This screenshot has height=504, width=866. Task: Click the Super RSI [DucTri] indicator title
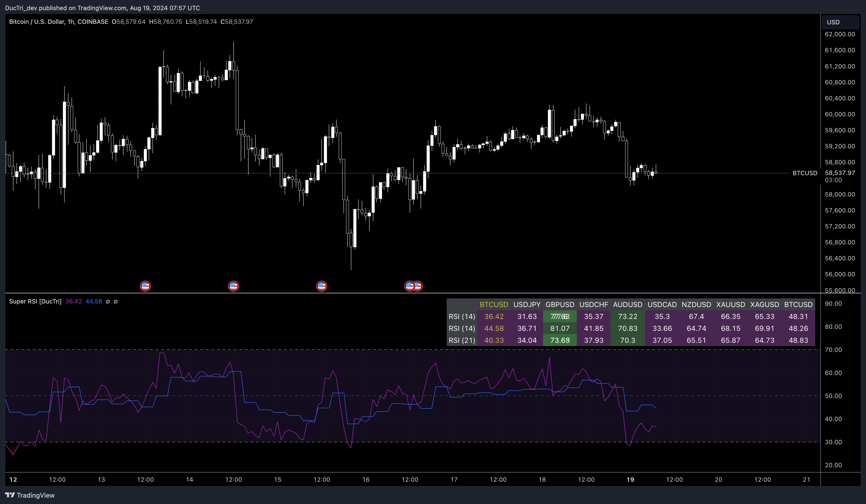pyautogui.click(x=35, y=301)
